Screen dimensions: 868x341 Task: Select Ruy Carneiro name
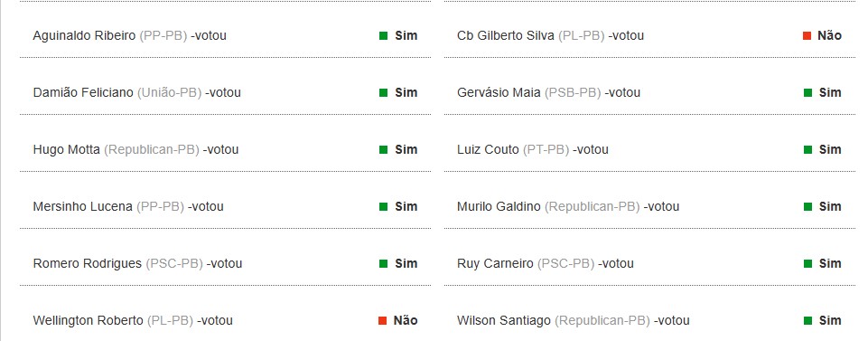coord(496,264)
